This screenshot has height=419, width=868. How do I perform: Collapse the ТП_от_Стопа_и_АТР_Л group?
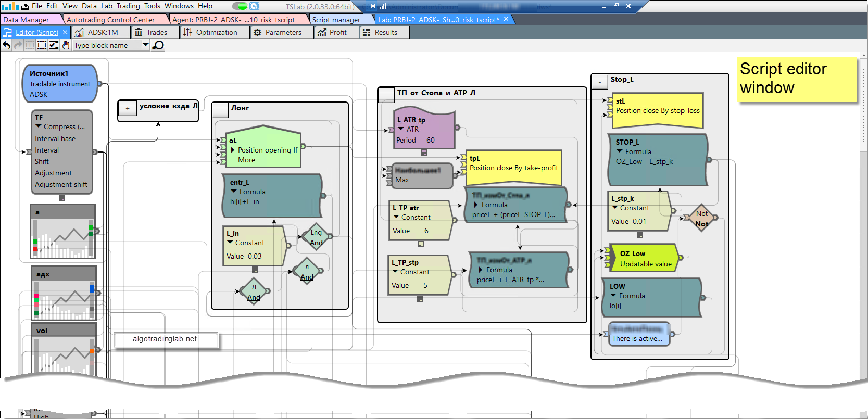pos(386,95)
